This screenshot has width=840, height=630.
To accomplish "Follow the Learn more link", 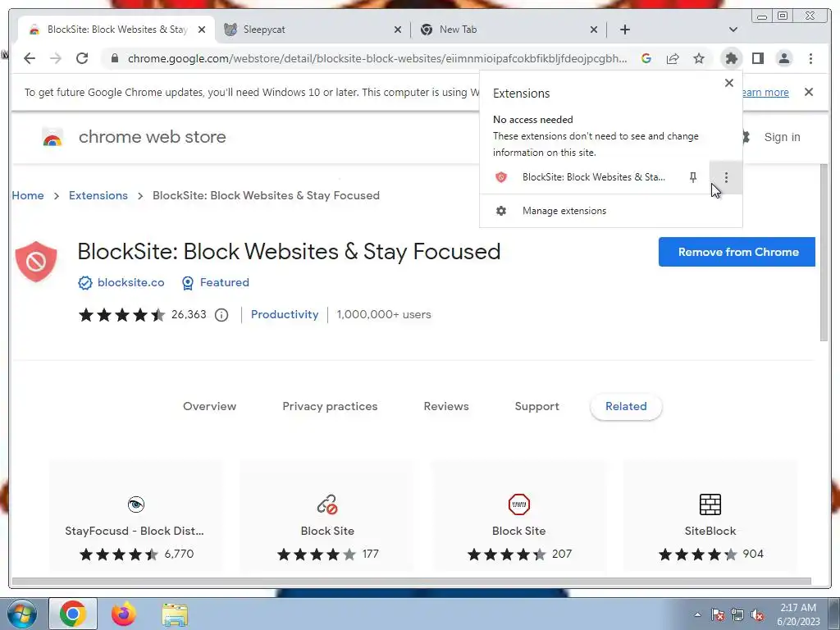I will [765, 92].
